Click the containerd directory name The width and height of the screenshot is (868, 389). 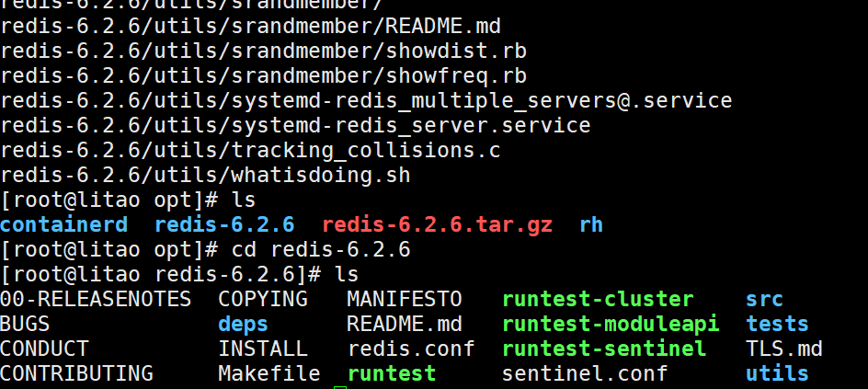tap(64, 225)
